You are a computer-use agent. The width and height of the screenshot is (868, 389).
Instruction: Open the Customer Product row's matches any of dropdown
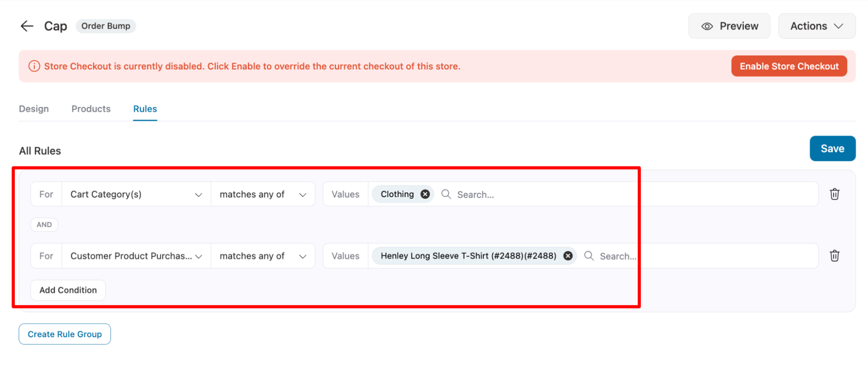point(263,256)
